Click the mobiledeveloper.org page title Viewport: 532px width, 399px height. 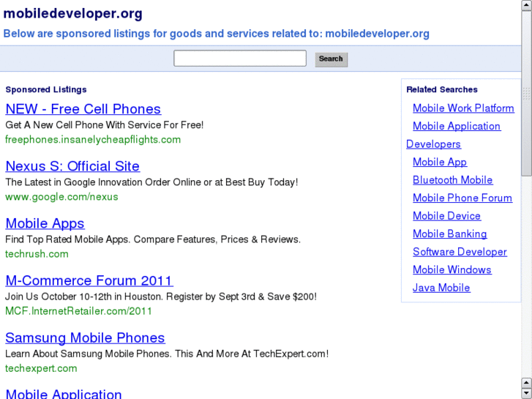pos(72,14)
